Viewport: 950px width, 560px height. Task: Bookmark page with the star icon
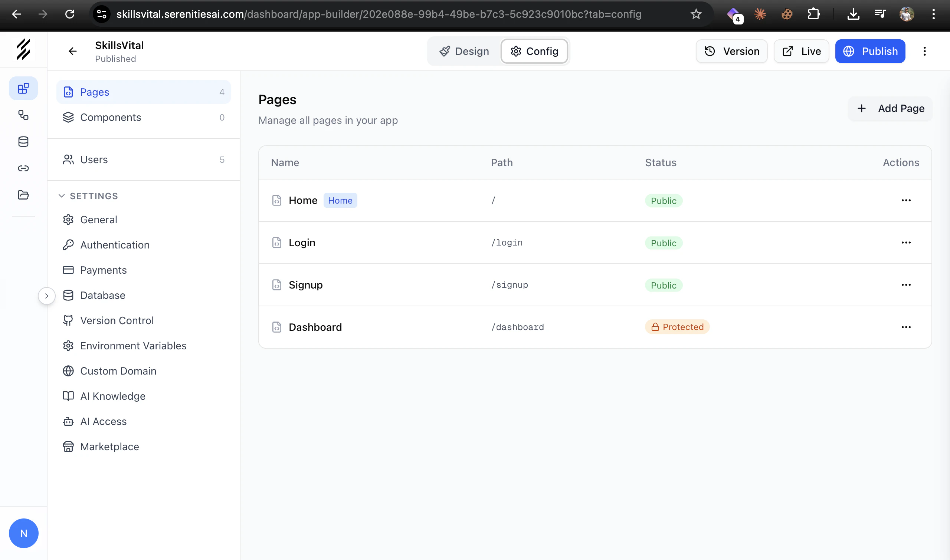point(695,14)
